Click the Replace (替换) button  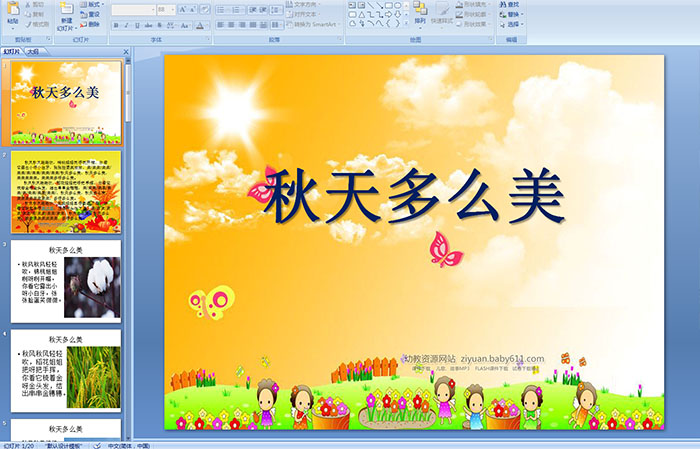[x=511, y=14]
